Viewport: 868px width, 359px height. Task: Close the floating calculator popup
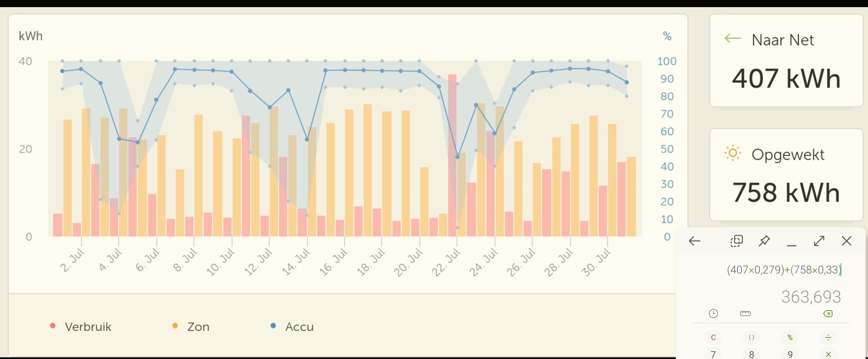coord(846,241)
